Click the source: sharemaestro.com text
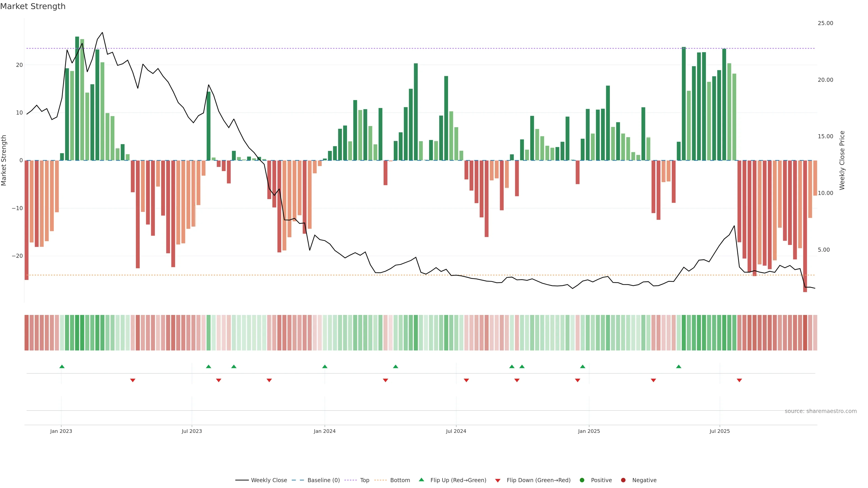Screen dimensions: 868x488 [x=821, y=411]
